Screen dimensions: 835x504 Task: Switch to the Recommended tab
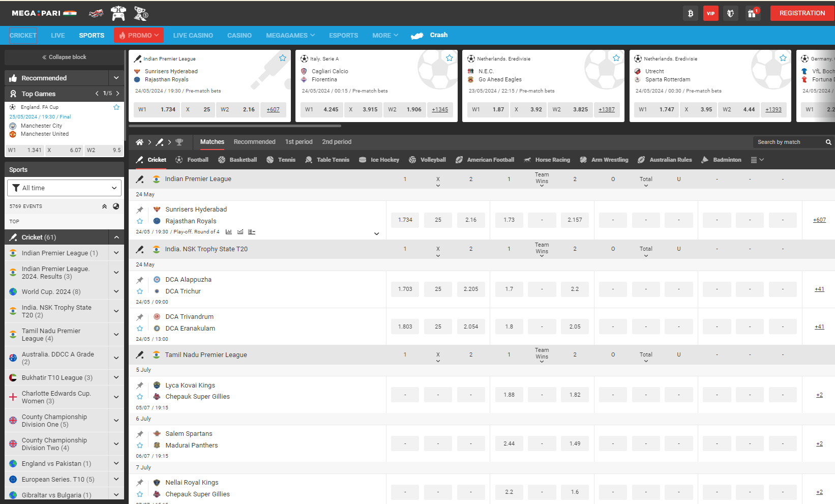[255, 142]
